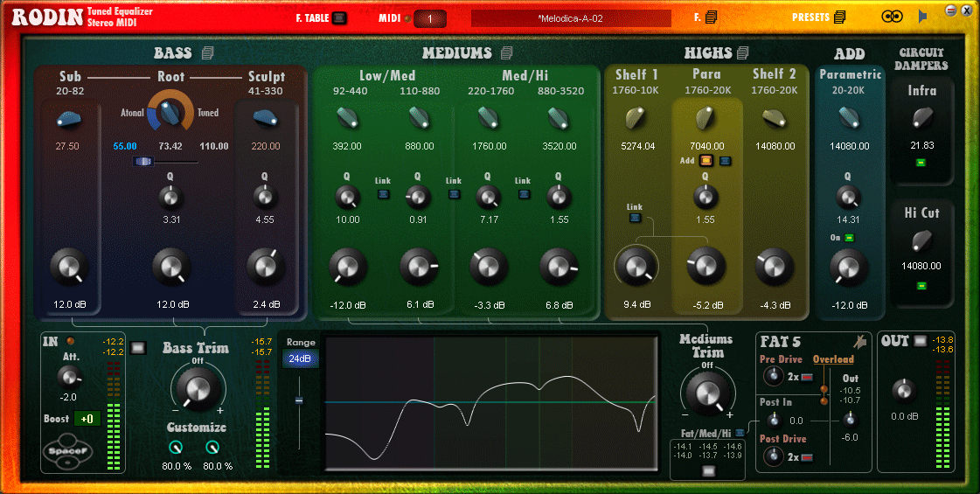Click the Sculpt gain knob at 2.4 dB
The image size is (980, 494).
[x=266, y=267]
